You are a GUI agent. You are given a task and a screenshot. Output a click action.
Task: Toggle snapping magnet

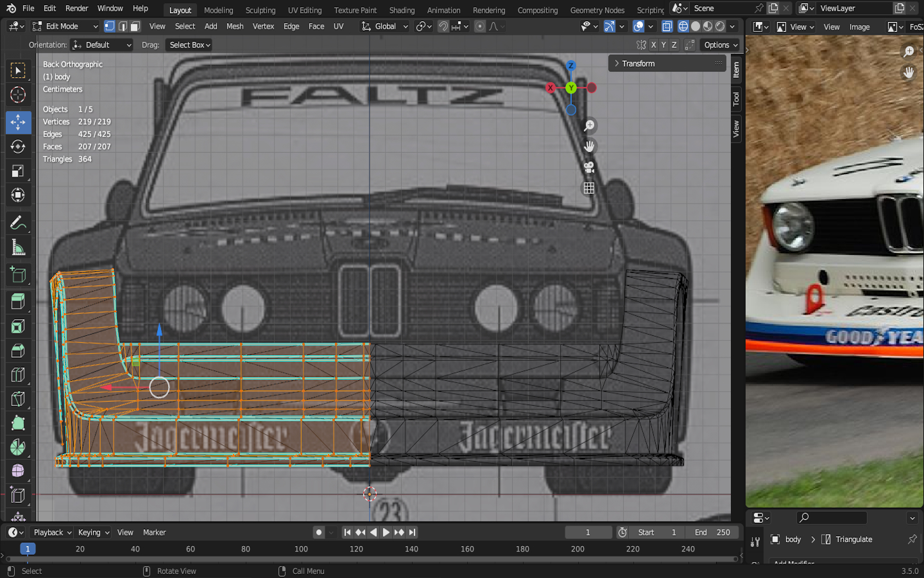(x=443, y=26)
